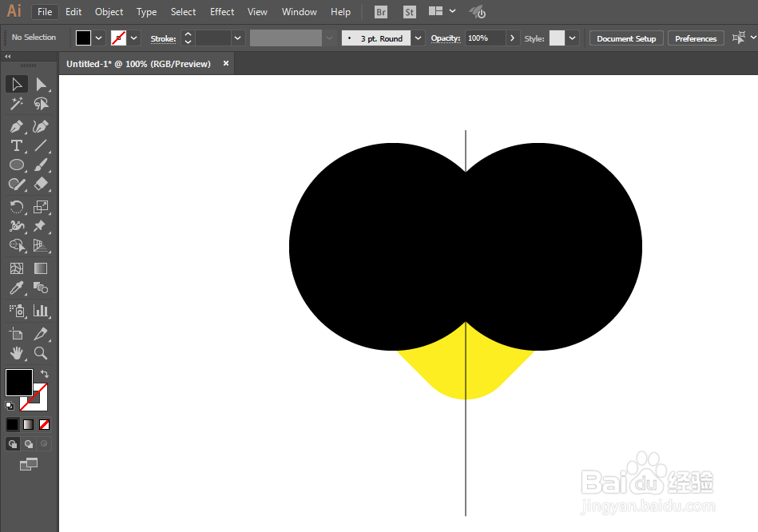
Task: Open the Style dropdown arrow
Action: (573, 38)
